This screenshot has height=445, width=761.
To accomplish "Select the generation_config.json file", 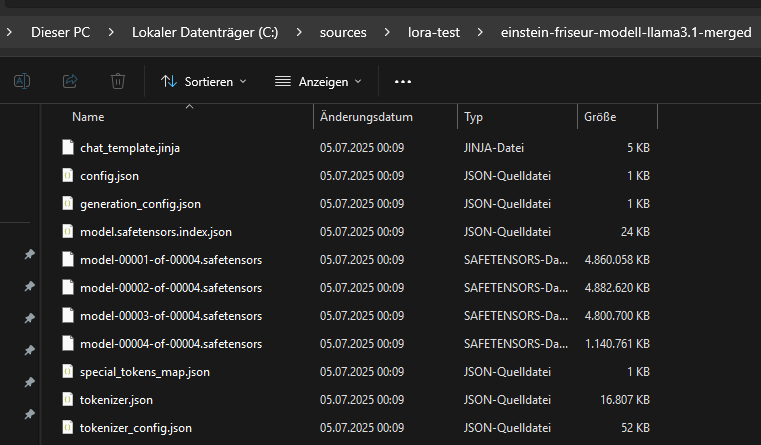I will (140, 204).
